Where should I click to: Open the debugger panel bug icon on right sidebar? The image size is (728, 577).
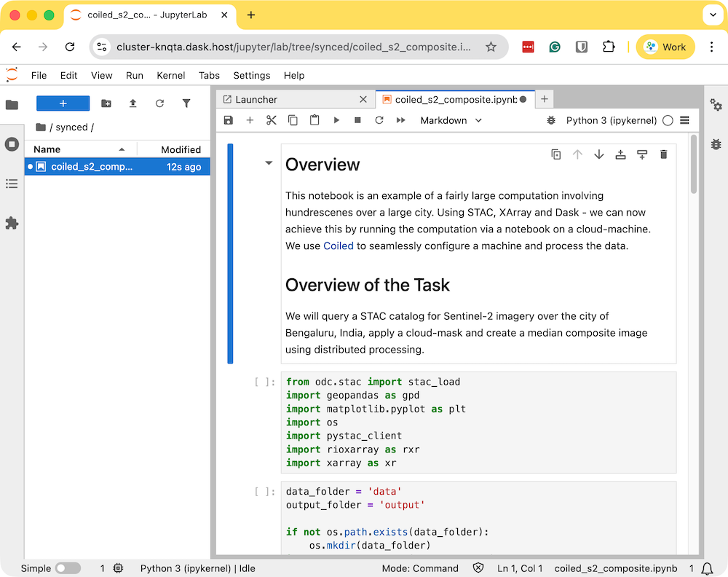point(716,144)
